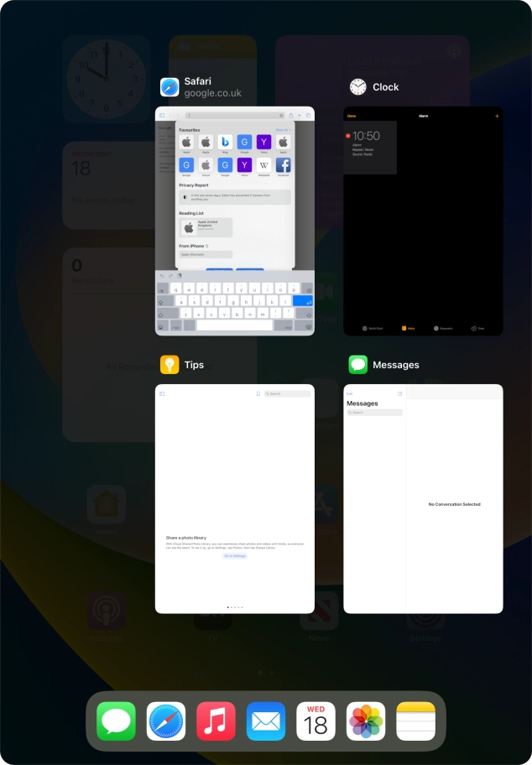
Task: Select the "Tips" title label in switcher
Action: 194,365
